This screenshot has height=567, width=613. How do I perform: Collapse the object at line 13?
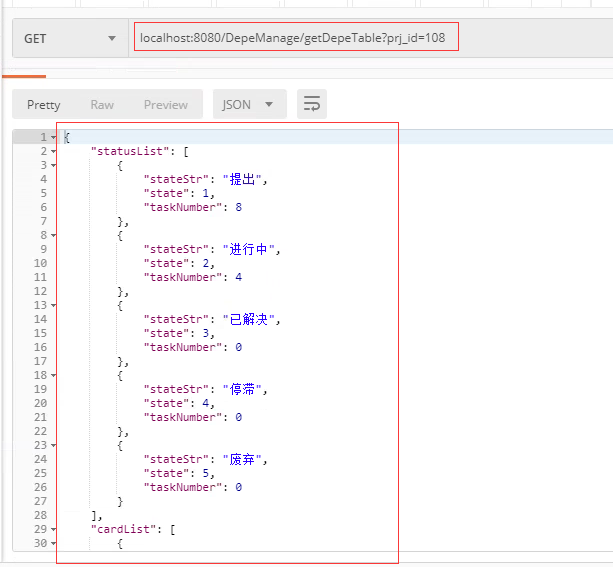54,305
